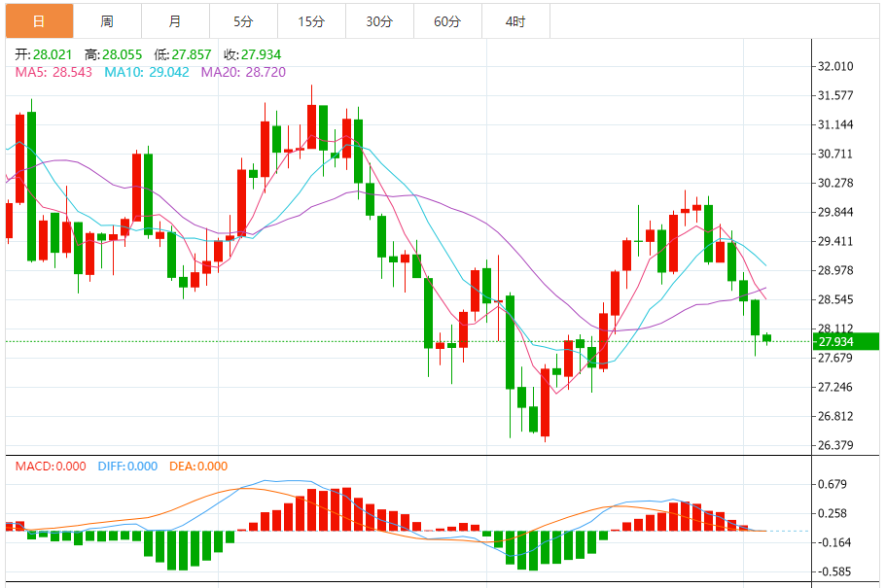Click the -0.164 MACD axis label

pos(835,542)
